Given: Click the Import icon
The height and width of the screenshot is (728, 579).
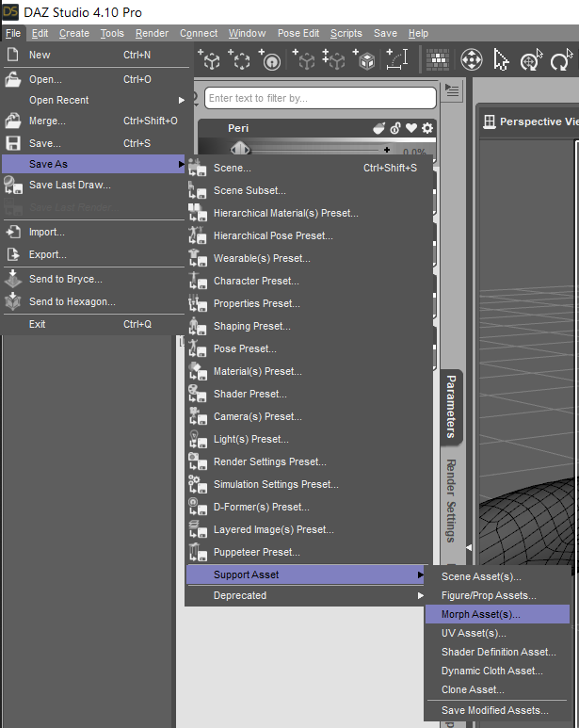Looking at the screenshot, I should tap(13, 232).
